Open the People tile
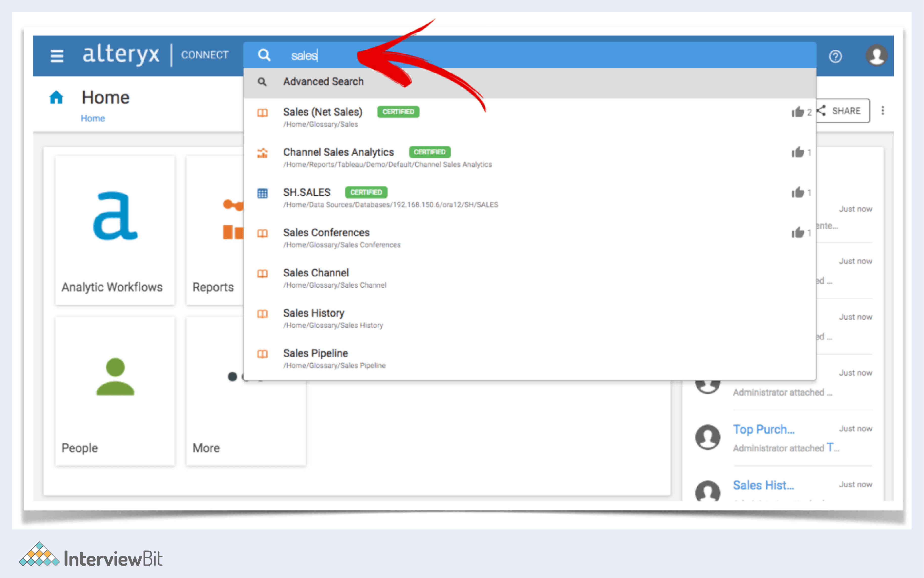 [115, 391]
